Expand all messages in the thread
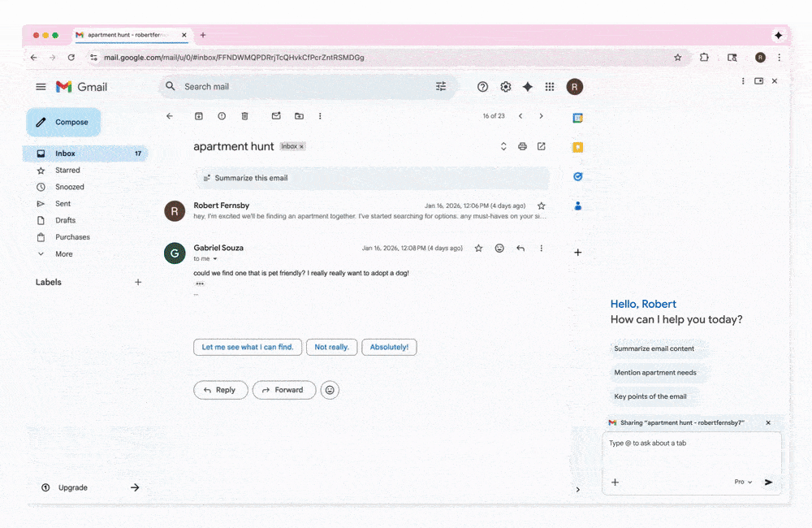The image size is (812, 528). 503,146
